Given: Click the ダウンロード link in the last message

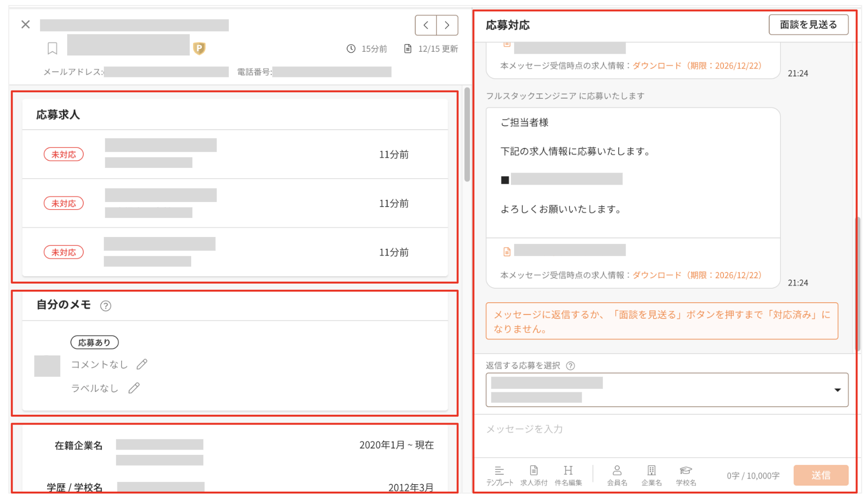Looking at the screenshot, I should (656, 275).
